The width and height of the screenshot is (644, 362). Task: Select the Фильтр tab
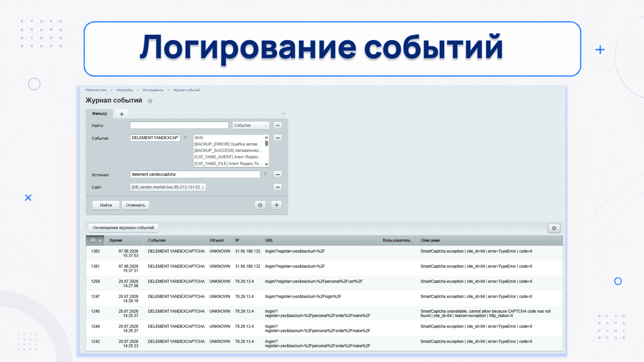point(99,114)
